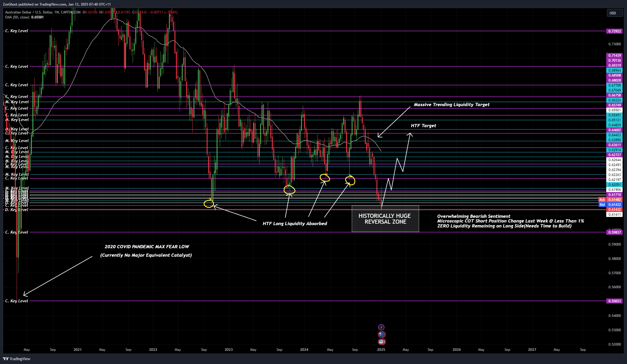Image resolution: width=627 pixels, height=364 pixels.
Task: Click the Microscopic COT Short Position Change text
Action: point(510,221)
